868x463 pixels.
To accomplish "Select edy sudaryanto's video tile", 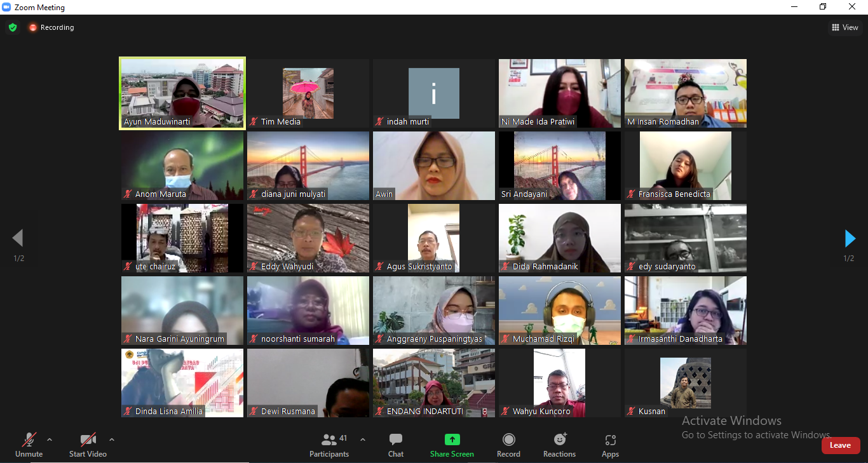I will pyautogui.click(x=686, y=238).
